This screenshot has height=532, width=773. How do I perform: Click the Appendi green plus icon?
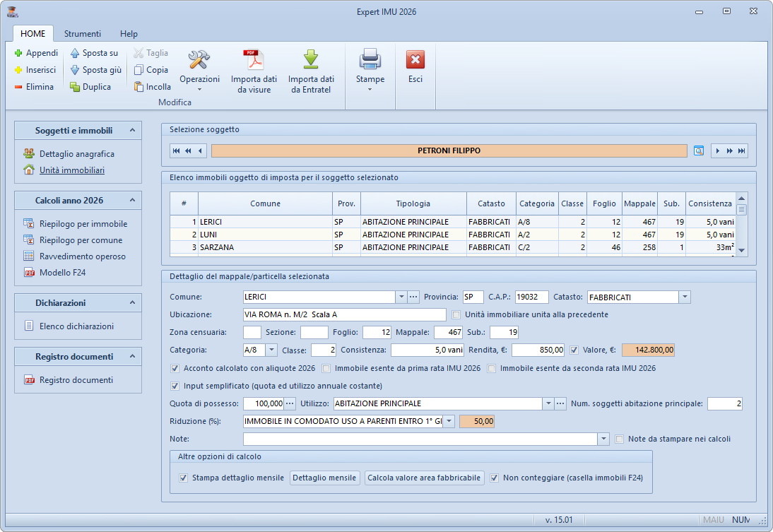pos(19,53)
